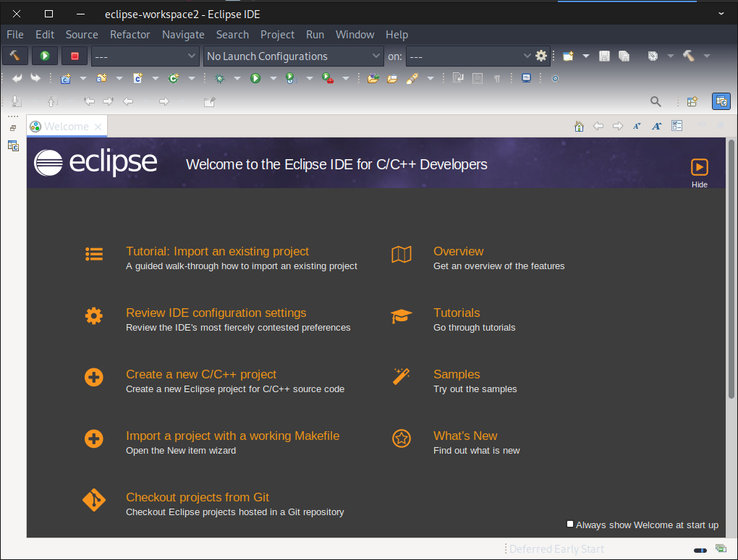
Task: Expand the New wizard dropdown arrow
Action: [586, 56]
